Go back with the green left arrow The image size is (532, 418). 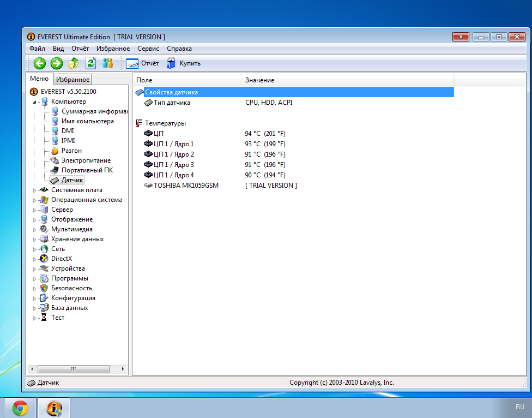(x=40, y=63)
